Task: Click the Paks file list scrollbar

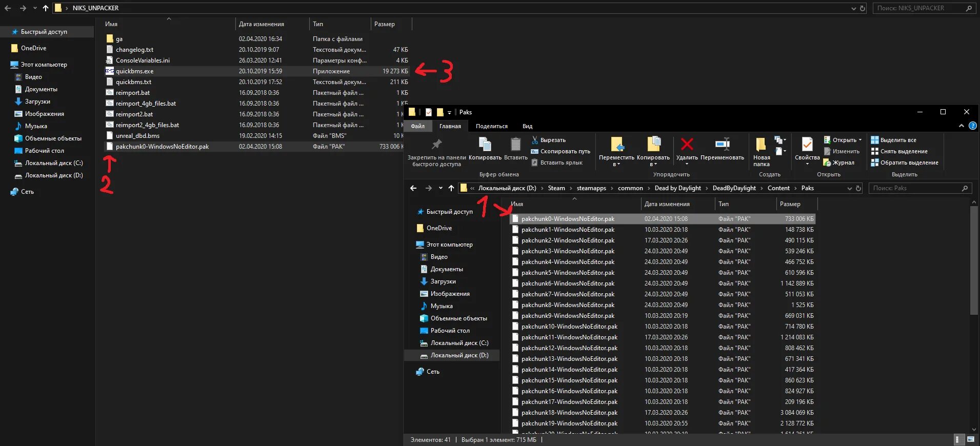Action: point(974,261)
